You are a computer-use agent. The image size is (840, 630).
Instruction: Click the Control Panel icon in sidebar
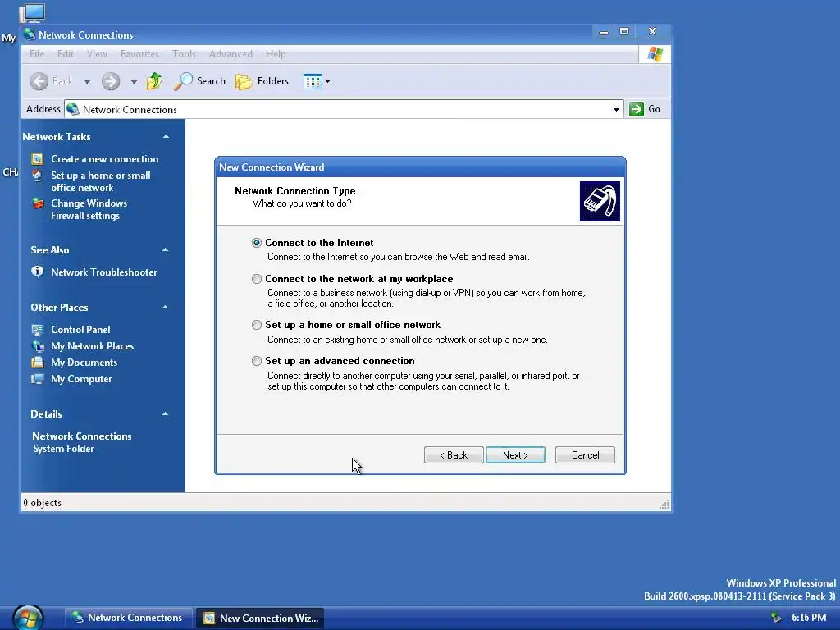38,330
